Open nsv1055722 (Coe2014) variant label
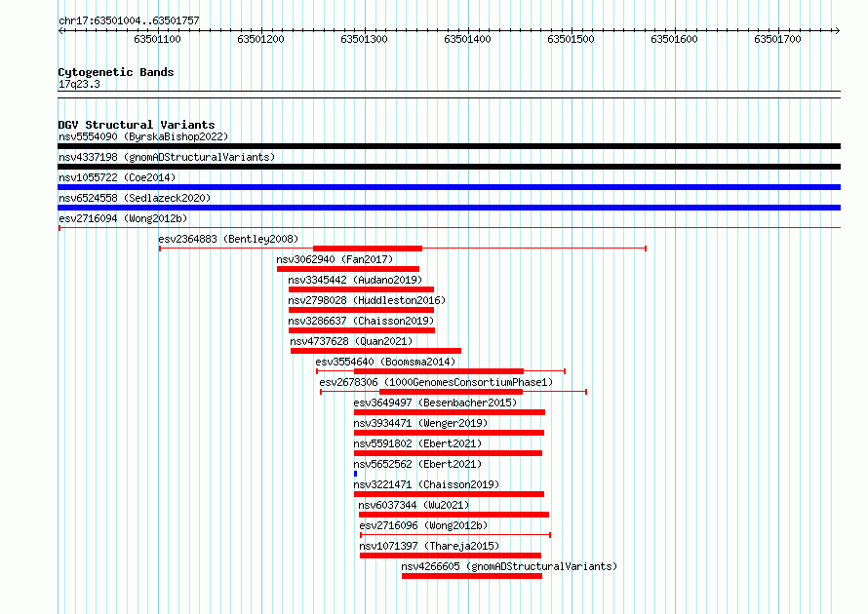This screenshot has width=868, height=614. click(117, 177)
